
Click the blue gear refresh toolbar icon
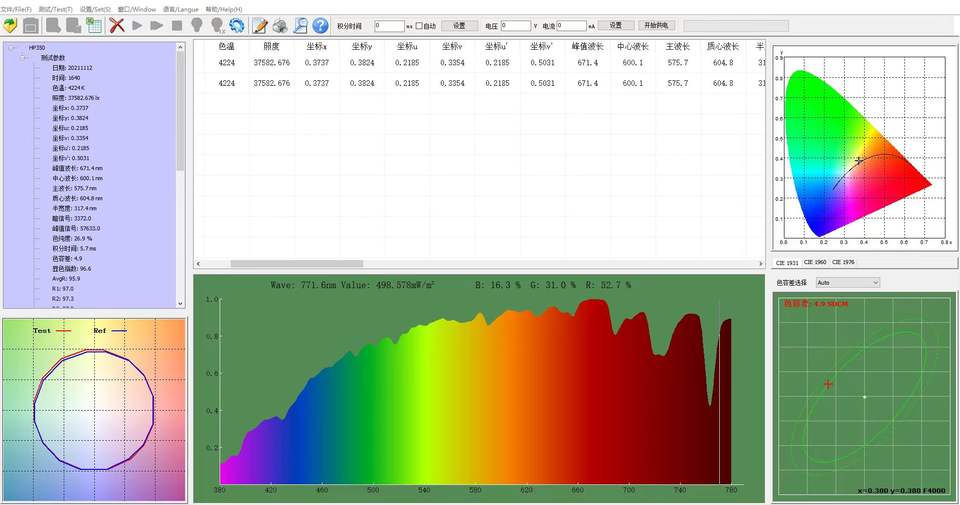click(x=237, y=26)
